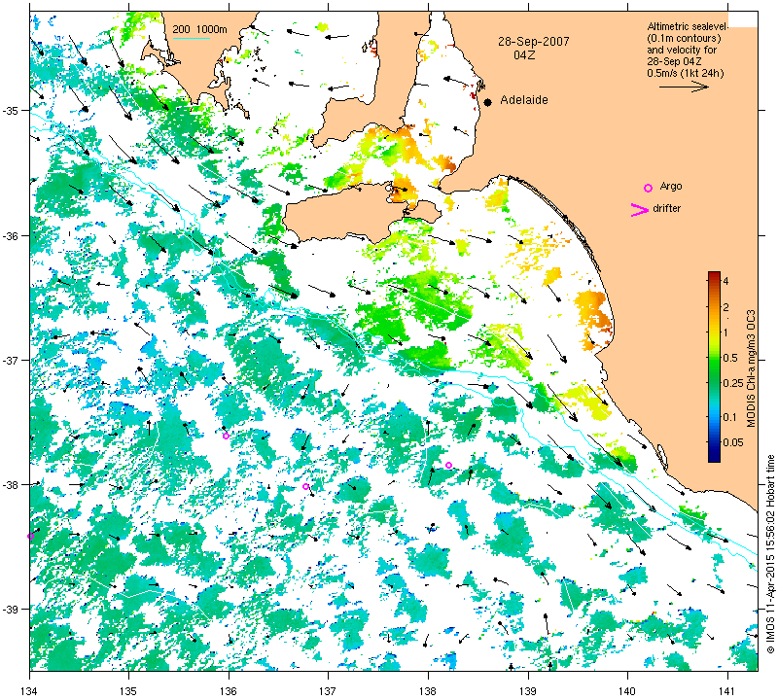Click the Argo float marker near 138.2E 37.8S

click(448, 465)
